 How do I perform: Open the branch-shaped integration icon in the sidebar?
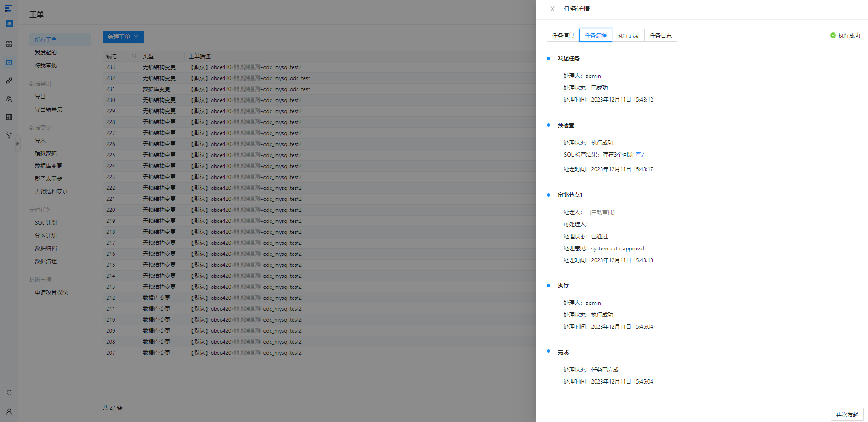pos(9,135)
